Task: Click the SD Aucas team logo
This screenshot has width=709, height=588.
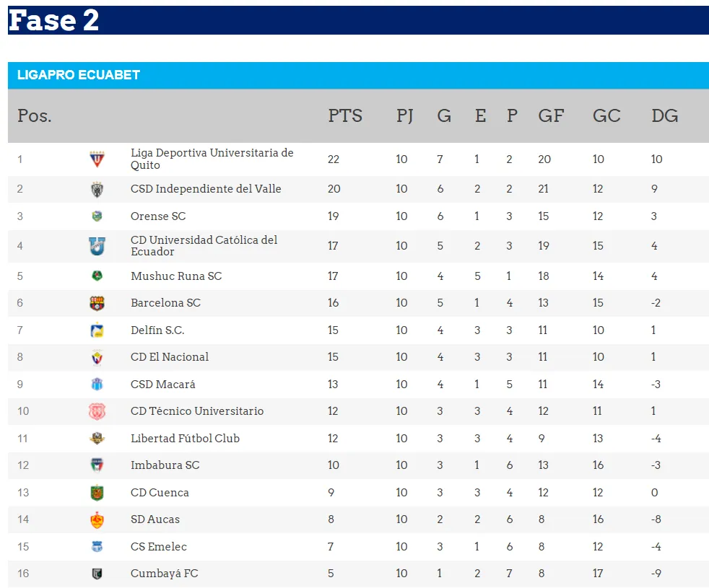Action: [97, 519]
